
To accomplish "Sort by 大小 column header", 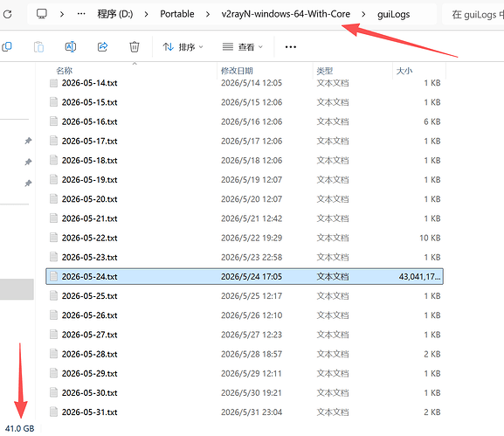I will (x=404, y=71).
